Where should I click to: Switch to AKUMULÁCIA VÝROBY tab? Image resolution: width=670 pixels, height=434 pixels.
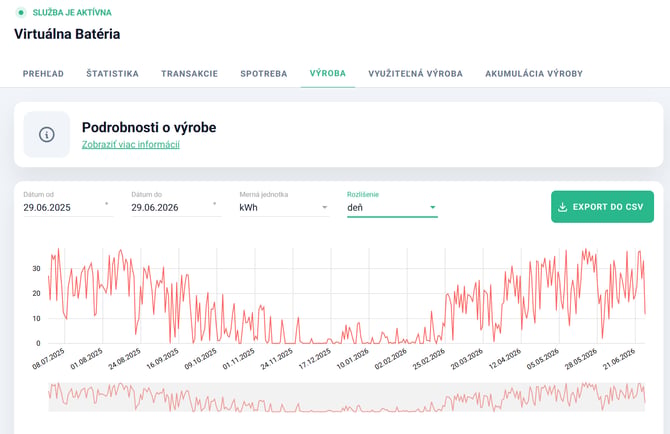534,73
